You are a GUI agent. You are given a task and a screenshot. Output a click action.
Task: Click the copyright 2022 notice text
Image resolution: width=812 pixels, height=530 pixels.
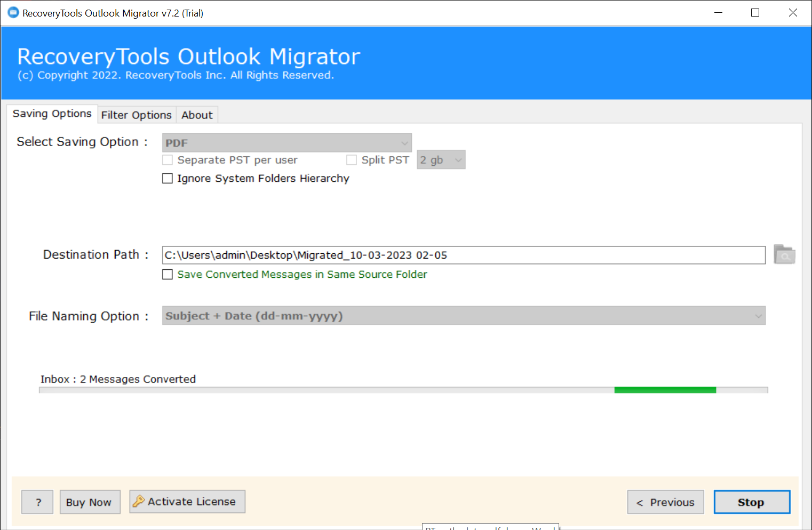click(x=176, y=75)
